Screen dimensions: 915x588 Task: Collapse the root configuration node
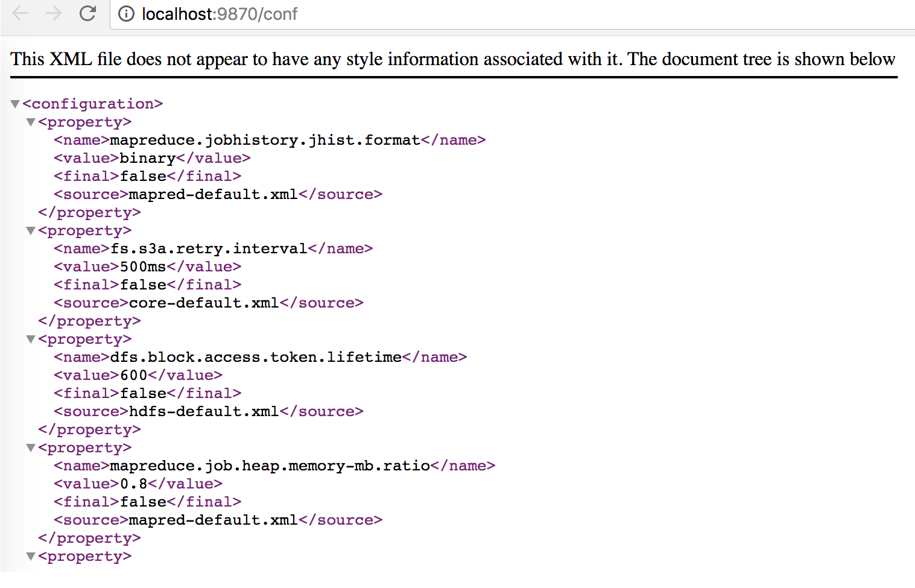[x=15, y=104]
